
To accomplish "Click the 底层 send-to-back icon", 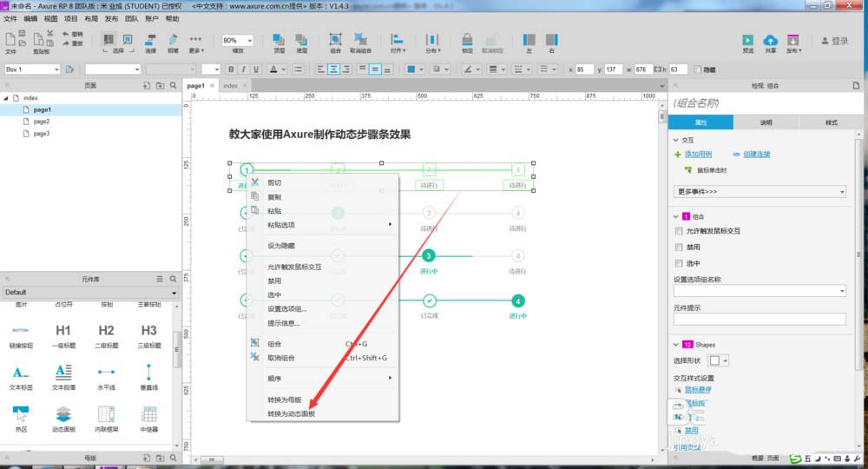I will point(301,40).
